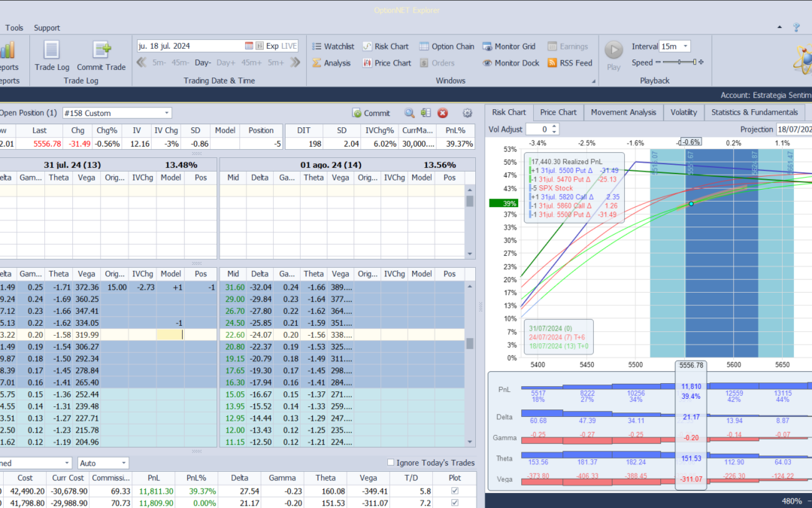This screenshot has width=812, height=508.
Task: Click the 480% zoom level indicator
Action: point(791,501)
